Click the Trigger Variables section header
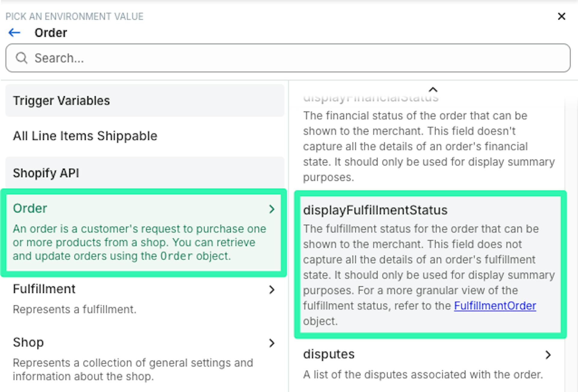The image size is (578, 392). pos(61,101)
